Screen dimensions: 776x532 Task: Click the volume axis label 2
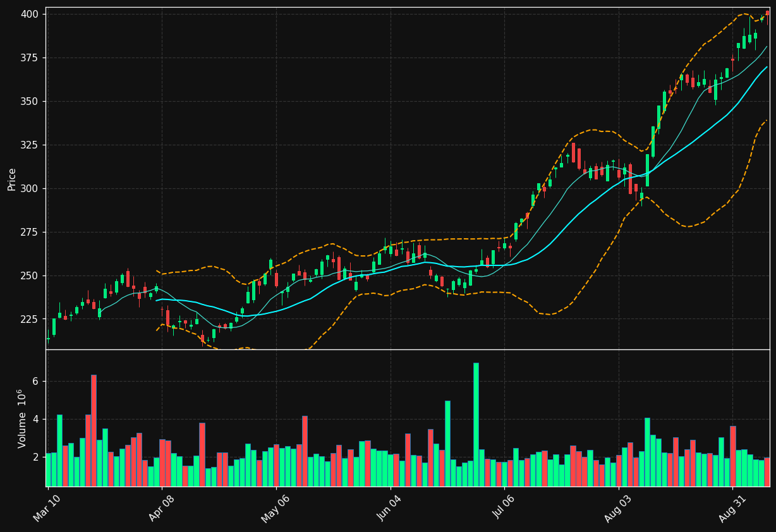[35, 457]
